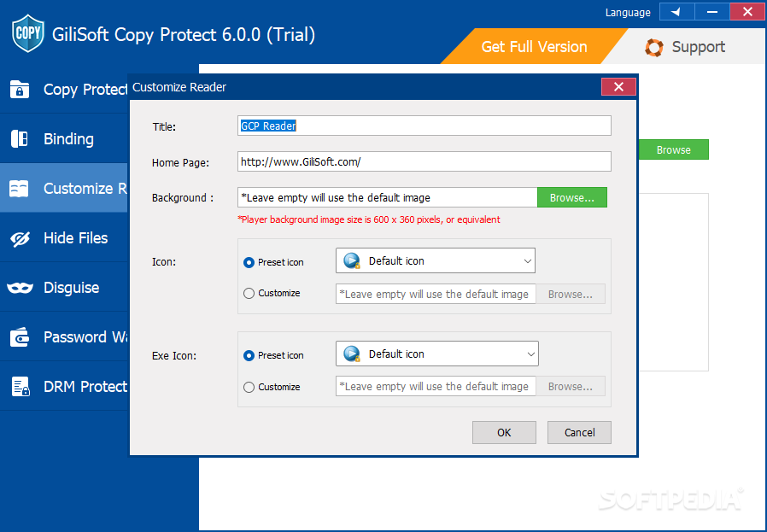This screenshot has height=532, width=767.
Task: Click green Browse button in main window
Action: (x=674, y=149)
